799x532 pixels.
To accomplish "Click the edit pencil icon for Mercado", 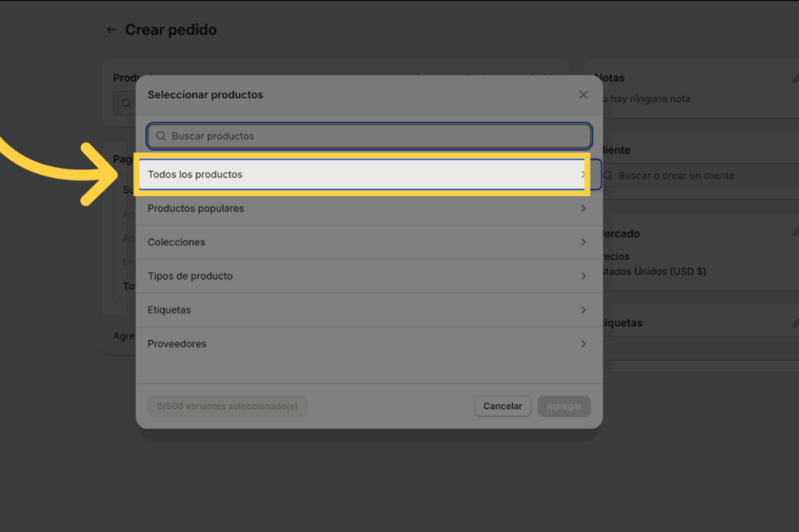I will point(795,232).
